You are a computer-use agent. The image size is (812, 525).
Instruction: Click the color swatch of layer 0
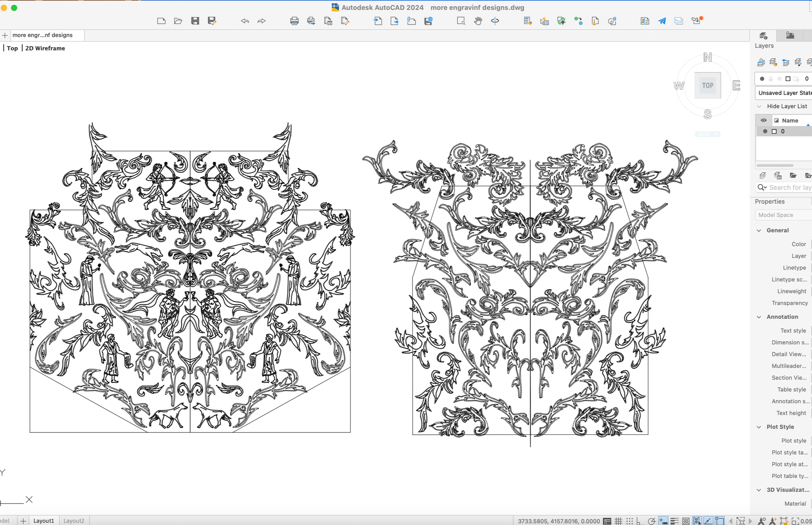(x=774, y=131)
